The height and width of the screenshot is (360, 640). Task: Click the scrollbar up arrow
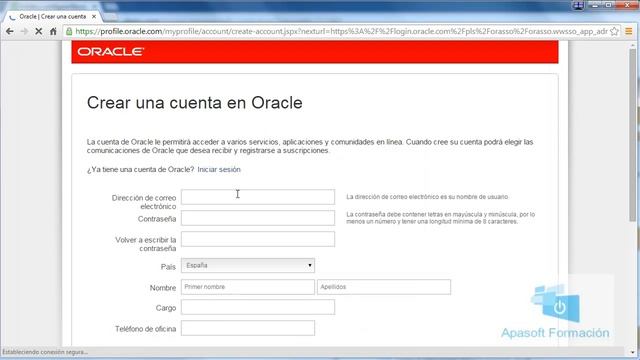632,44
